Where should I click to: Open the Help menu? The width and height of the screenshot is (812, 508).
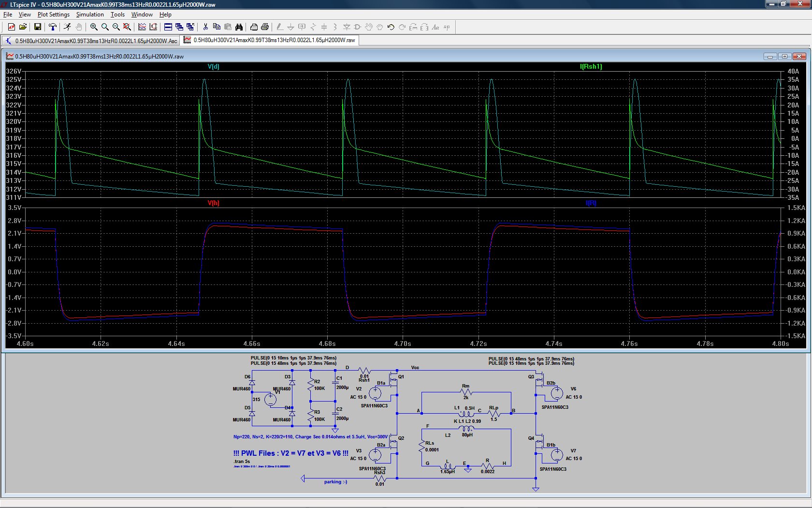pos(165,15)
